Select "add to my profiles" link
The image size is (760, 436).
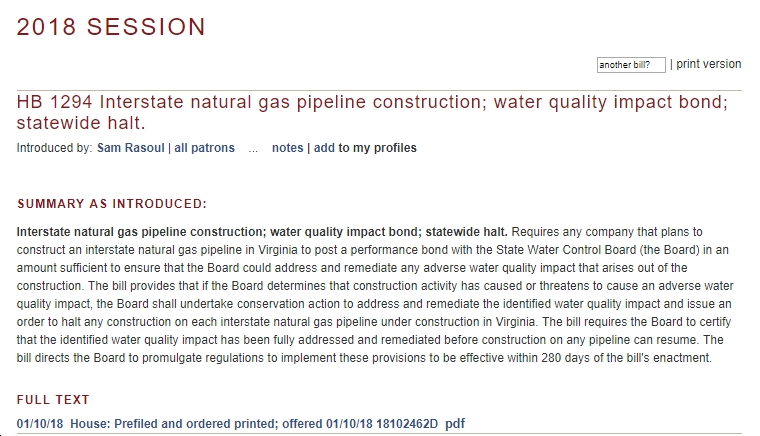365,148
